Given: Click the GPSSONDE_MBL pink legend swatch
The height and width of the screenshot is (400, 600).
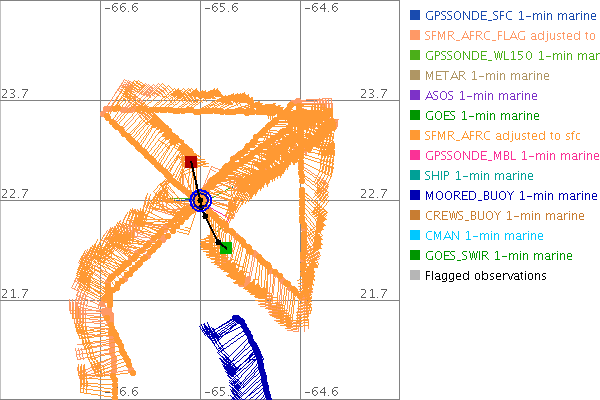Looking at the screenshot, I should click(x=415, y=156).
